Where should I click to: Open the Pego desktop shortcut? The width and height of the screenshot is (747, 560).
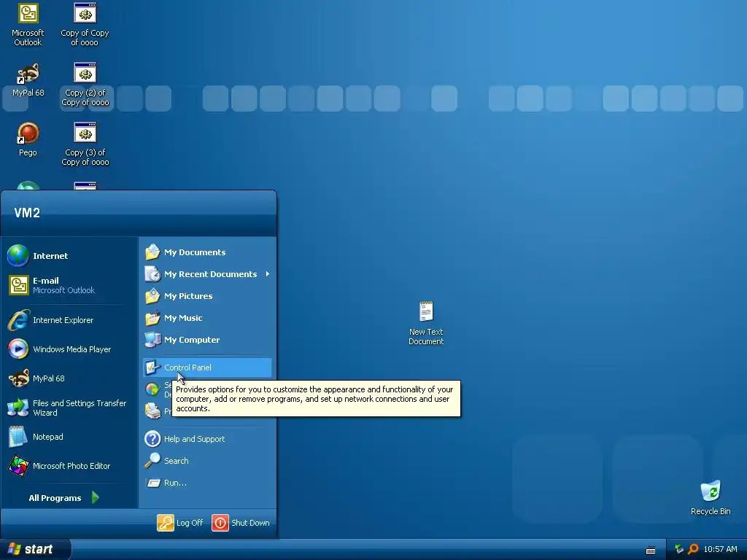tap(28, 139)
